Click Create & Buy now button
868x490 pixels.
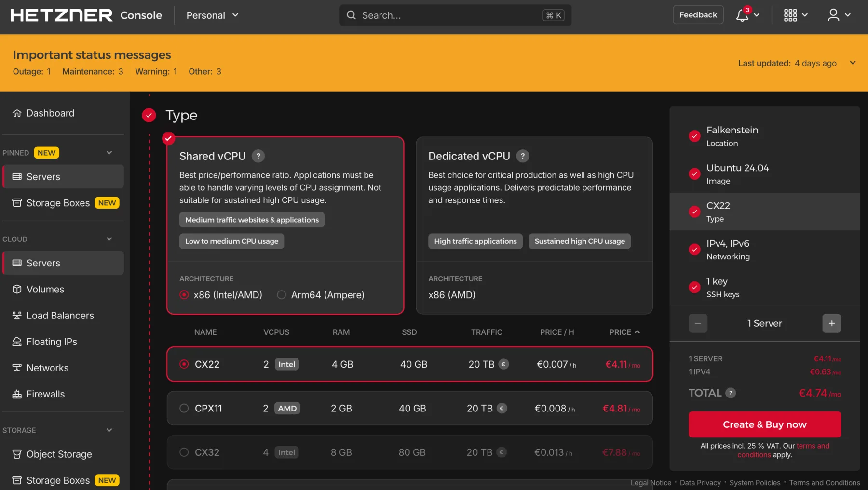click(x=764, y=424)
